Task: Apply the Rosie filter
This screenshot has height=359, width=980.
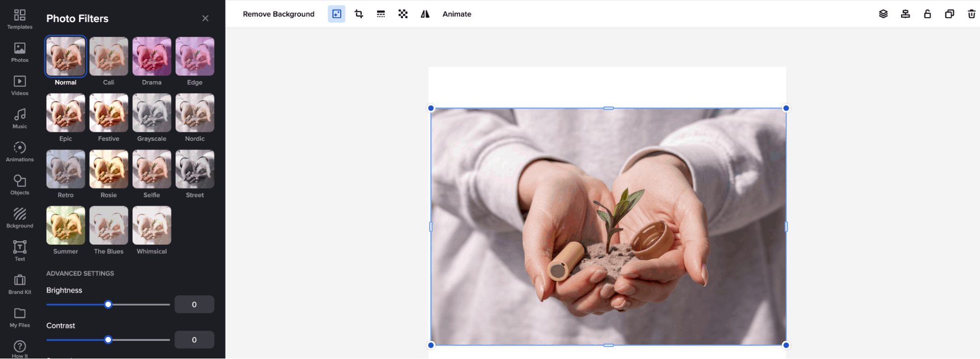Action: [109, 169]
